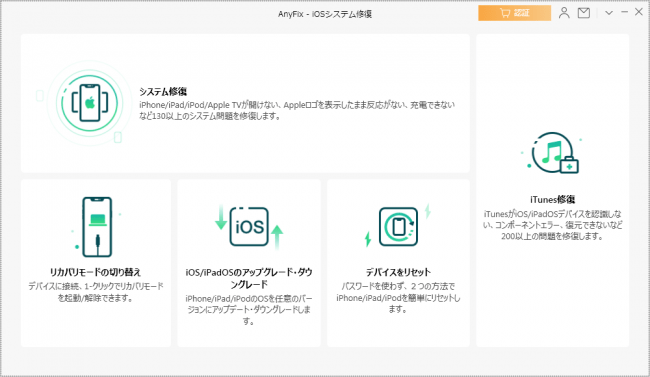Click the リカバリモードの切り替え title

coord(96,272)
